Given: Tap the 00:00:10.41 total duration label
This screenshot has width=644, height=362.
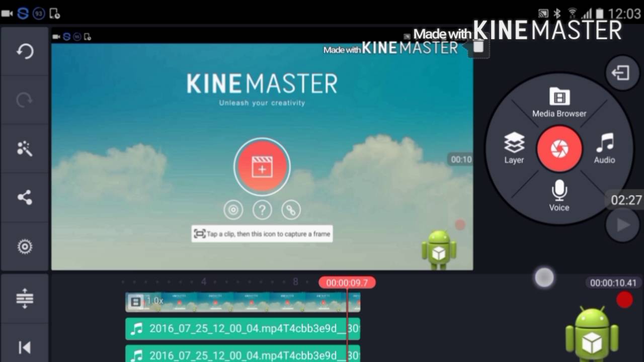Looking at the screenshot, I should point(613,283).
